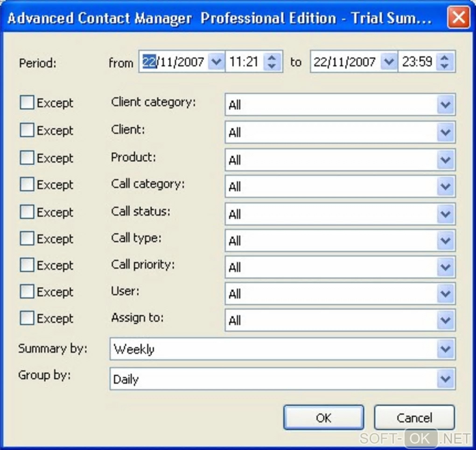Increase the 'to' time with up arrow
476x450 pixels.
[x=445, y=57]
